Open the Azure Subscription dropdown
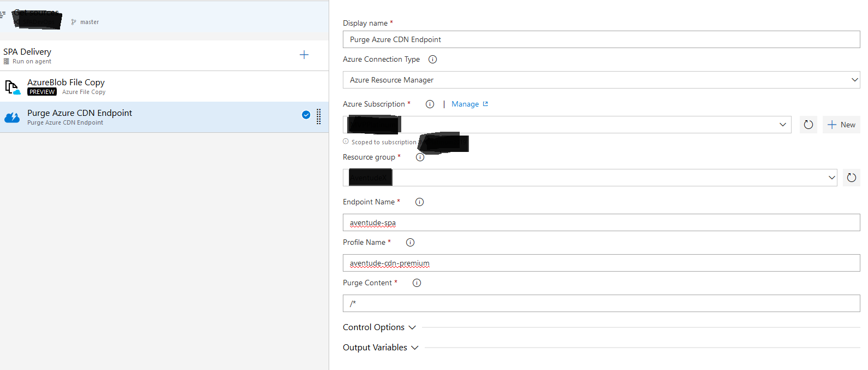 click(567, 125)
